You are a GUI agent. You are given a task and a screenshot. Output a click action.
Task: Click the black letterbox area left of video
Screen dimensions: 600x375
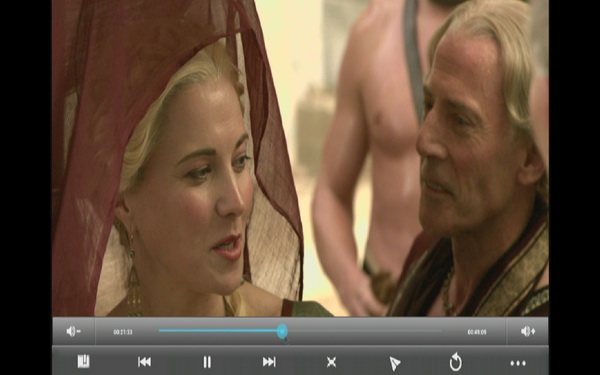coord(26,188)
